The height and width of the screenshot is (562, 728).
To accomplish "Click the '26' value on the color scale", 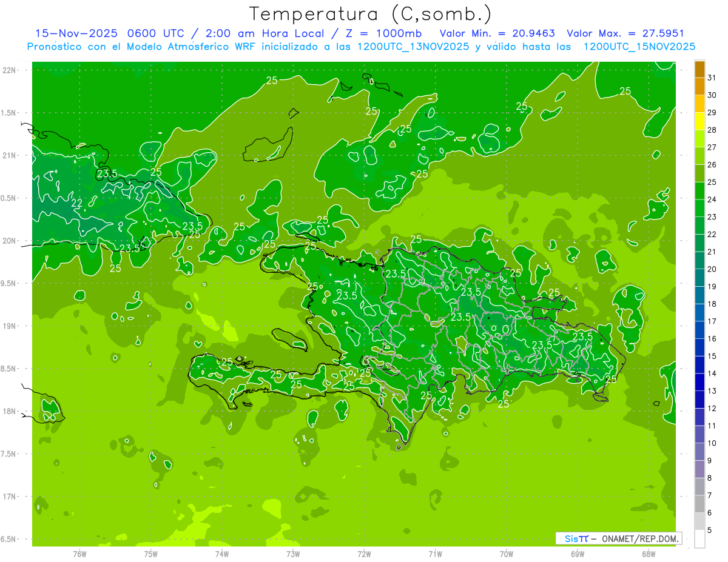I will click(x=712, y=165).
